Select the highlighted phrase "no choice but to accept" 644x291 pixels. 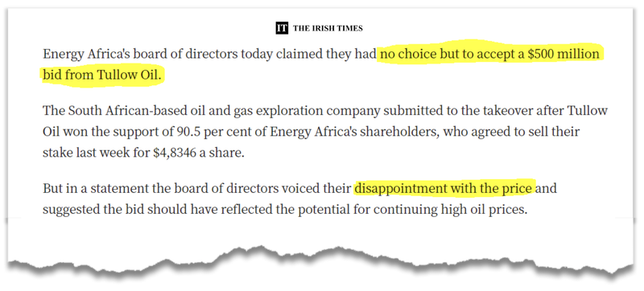click(x=448, y=55)
